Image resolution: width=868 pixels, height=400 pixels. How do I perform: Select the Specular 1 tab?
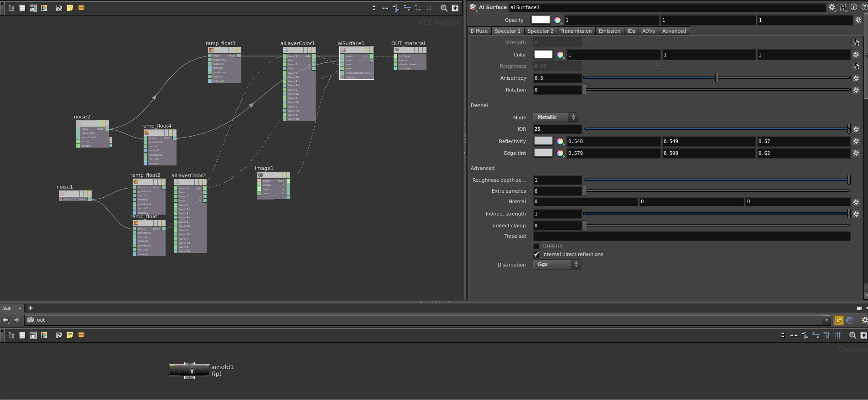pos(507,31)
